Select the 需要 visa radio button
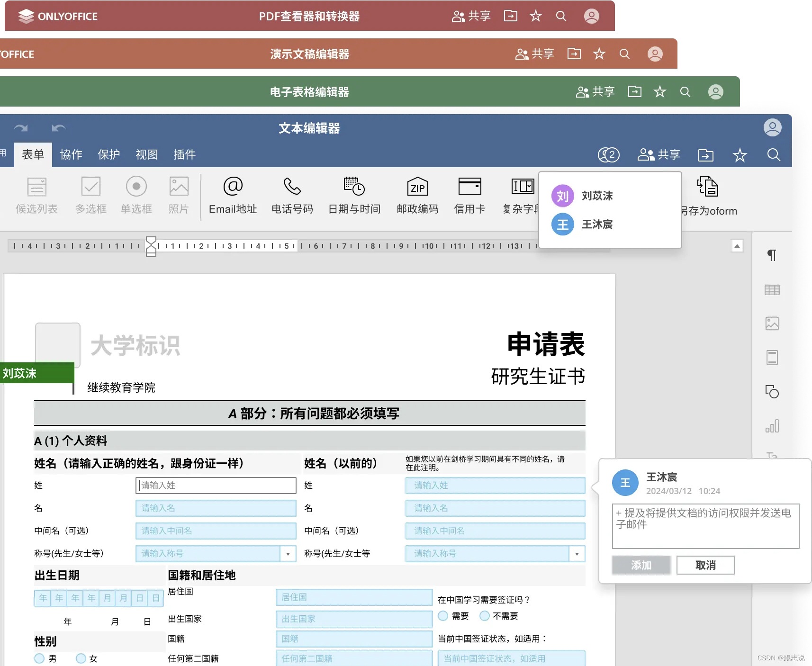The height and width of the screenshot is (666, 812). pos(443,616)
